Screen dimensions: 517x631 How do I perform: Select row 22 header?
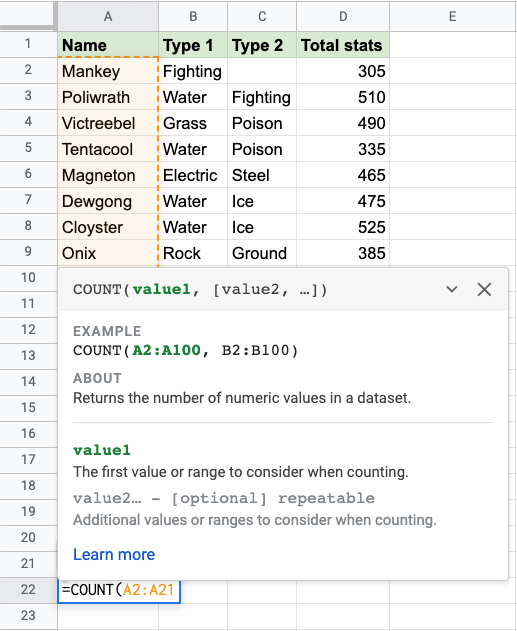[28, 590]
